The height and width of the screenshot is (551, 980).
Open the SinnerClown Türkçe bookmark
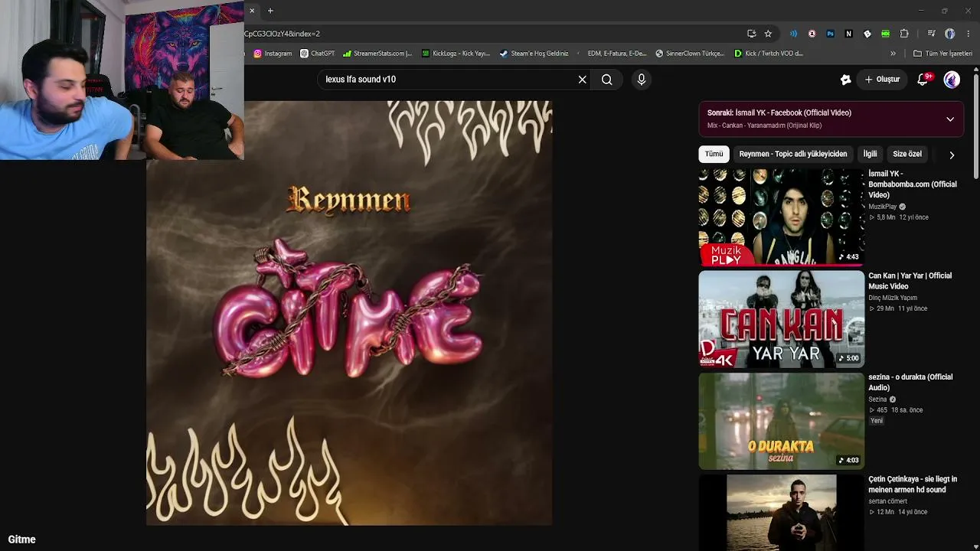[690, 54]
